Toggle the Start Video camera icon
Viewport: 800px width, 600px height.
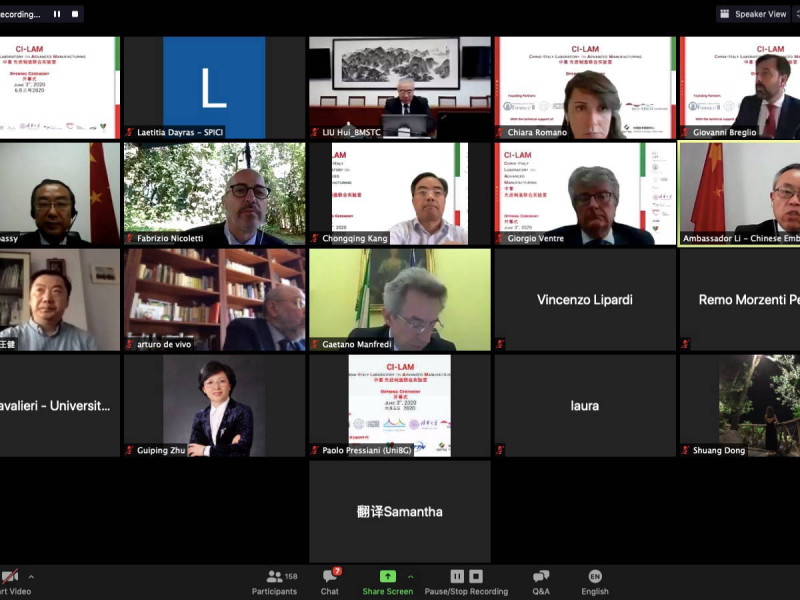(x=10, y=577)
